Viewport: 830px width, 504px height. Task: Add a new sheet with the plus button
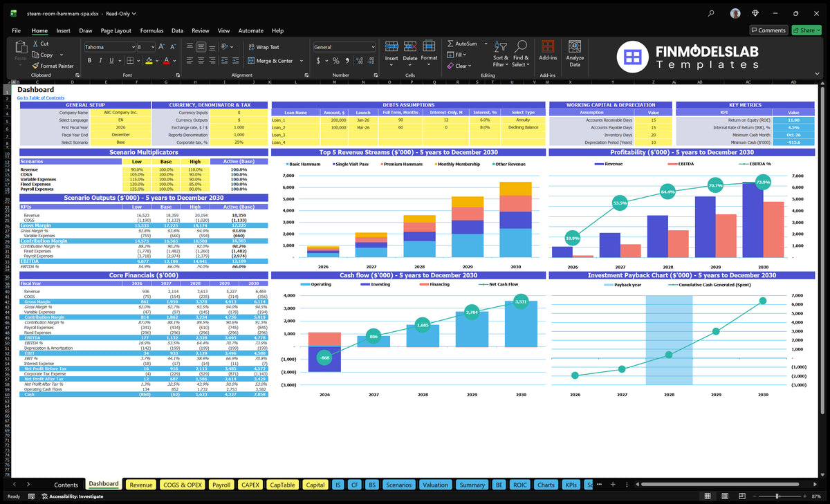pyautogui.click(x=611, y=485)
